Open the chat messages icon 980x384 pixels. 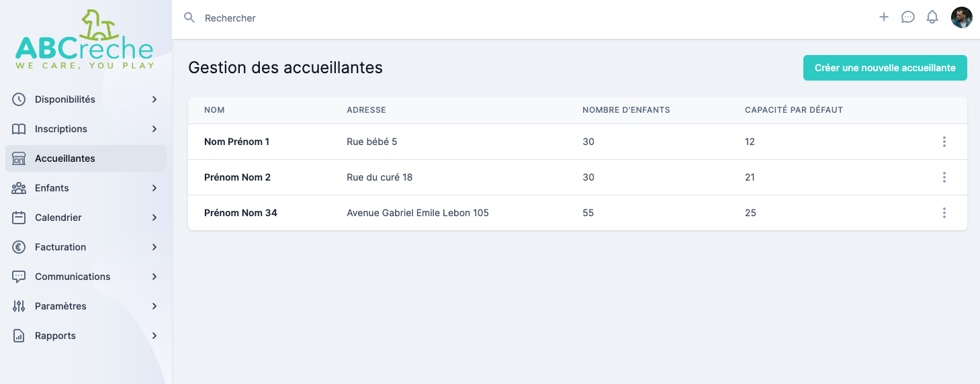(x=908, y=17)
